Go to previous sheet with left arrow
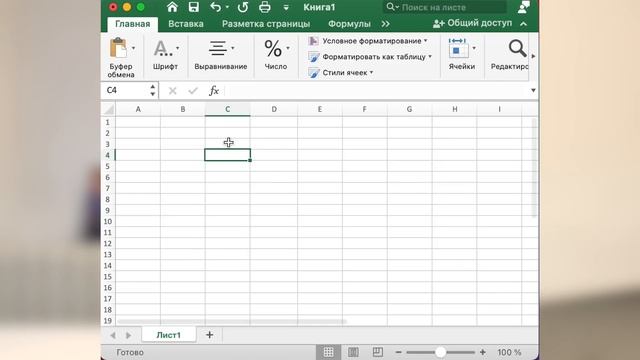Image resolution: width=640 pixels, height=360 pixels. click(x=113, y=336)
